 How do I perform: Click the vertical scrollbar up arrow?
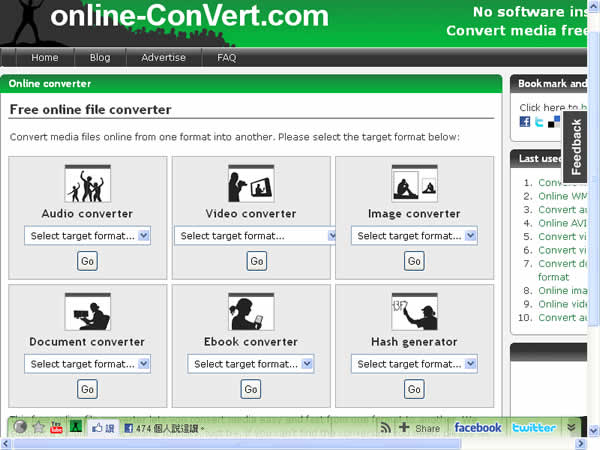(x=594, y=6)
